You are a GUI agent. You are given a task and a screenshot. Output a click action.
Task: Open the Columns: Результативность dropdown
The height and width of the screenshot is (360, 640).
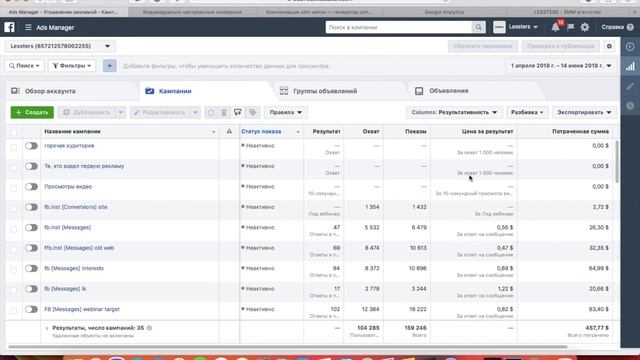click(454, 112)
